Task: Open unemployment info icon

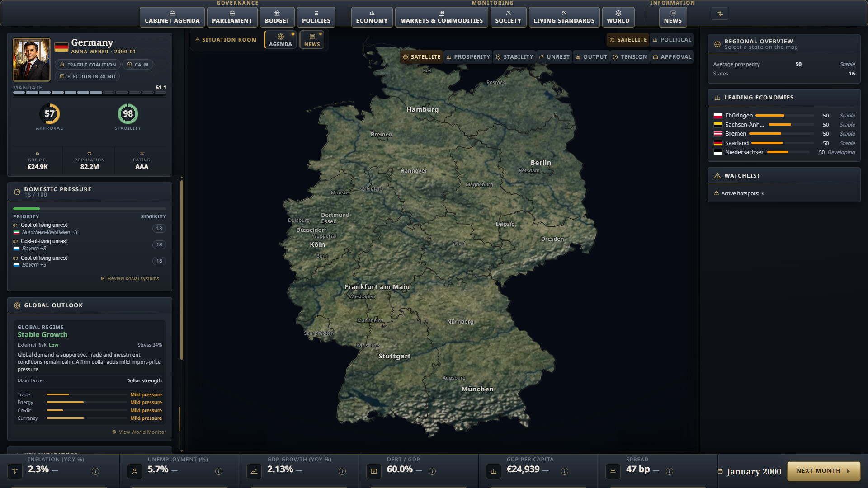Action: (219, 471)
